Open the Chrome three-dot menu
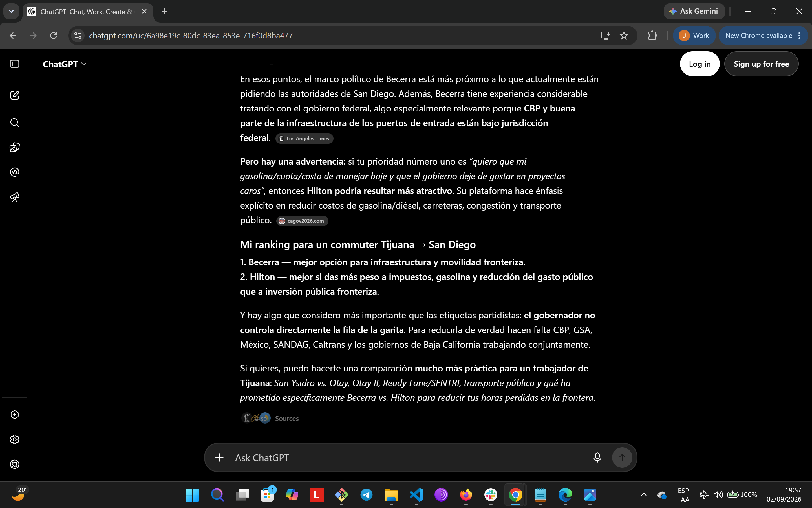This screenshot has width=812, height=508. click(800, 36)
